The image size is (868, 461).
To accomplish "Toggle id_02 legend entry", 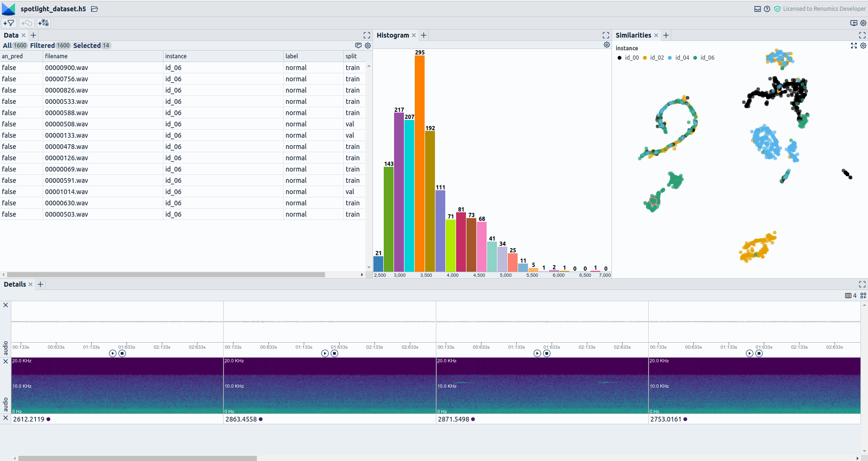I will 654,58.
